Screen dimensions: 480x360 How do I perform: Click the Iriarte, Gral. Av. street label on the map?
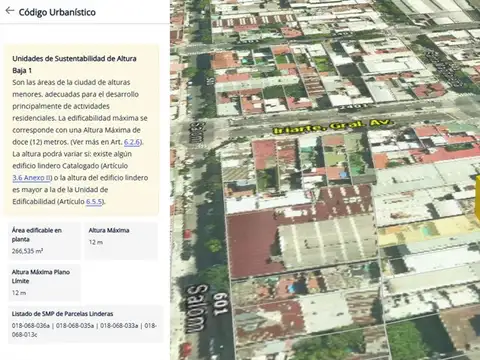332,127
